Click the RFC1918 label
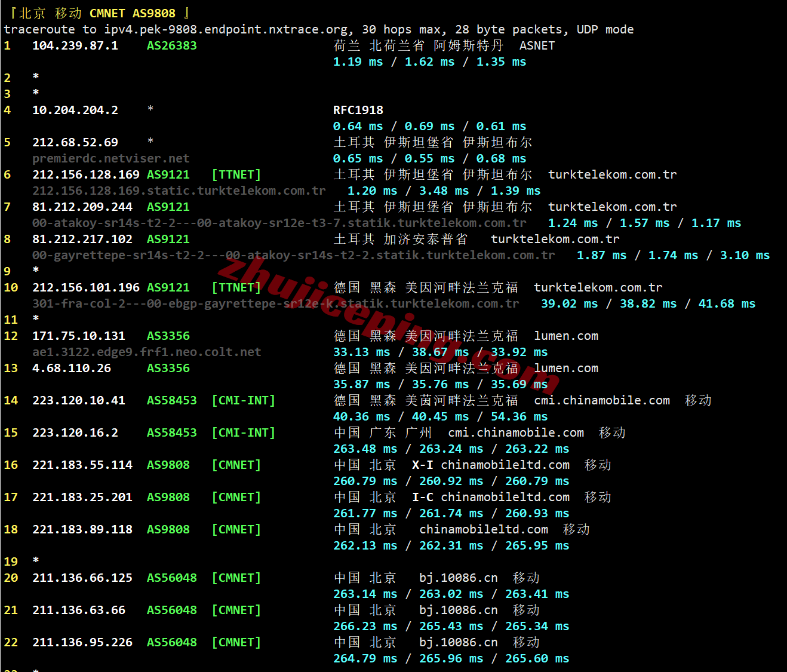Viewport: 787px width, 672px height. pyautogui.click(x=358, y=110)
